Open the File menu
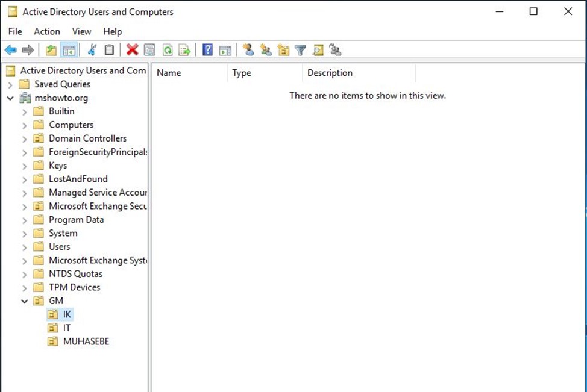The width and height of the screenshot is (587, 392). [15, 31]
